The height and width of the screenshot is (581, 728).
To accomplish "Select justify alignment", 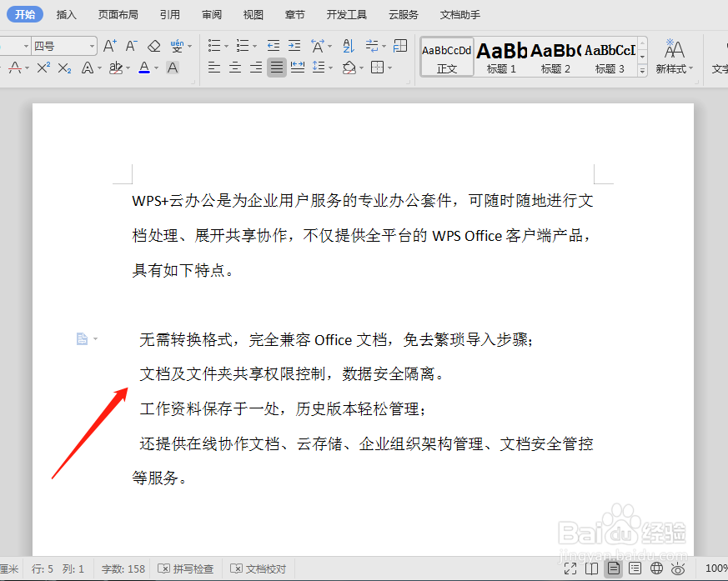I will coord(277,68).
